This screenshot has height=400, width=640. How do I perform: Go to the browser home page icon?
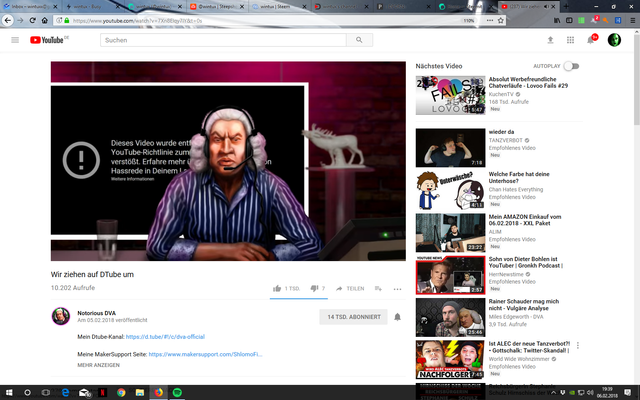point(44,20)
